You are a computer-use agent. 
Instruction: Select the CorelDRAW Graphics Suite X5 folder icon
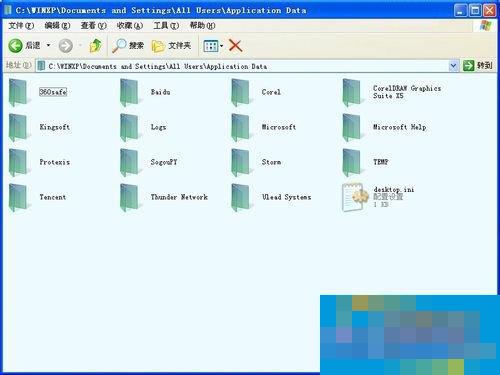coord(351,92)
